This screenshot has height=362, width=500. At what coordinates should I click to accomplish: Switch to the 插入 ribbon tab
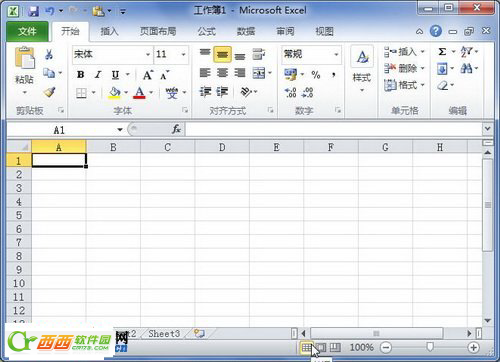[109, 31]
